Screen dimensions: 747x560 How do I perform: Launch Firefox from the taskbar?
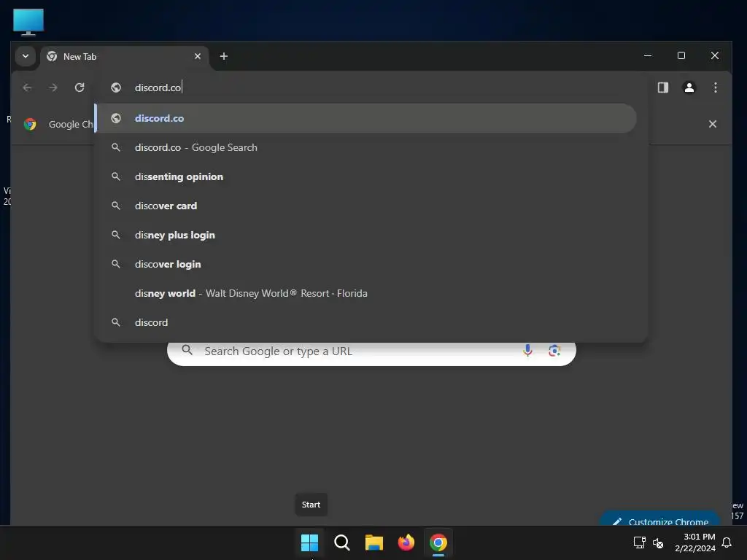click(x=406, y=542)
